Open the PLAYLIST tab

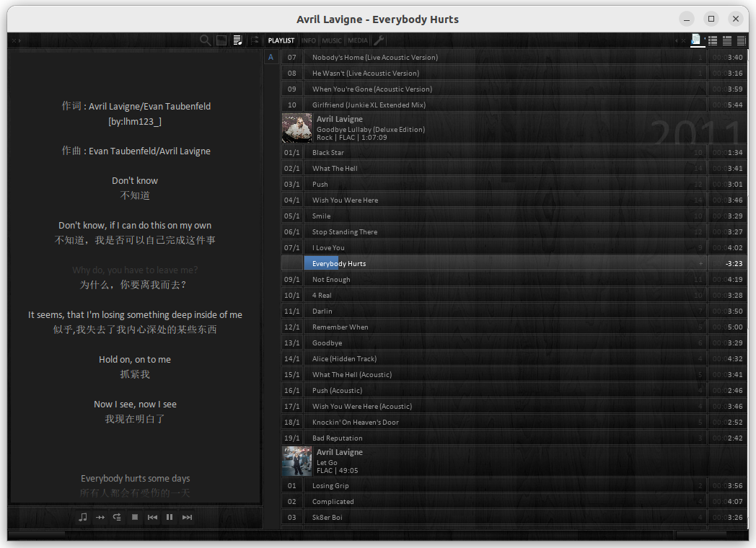tap(281, 40)
